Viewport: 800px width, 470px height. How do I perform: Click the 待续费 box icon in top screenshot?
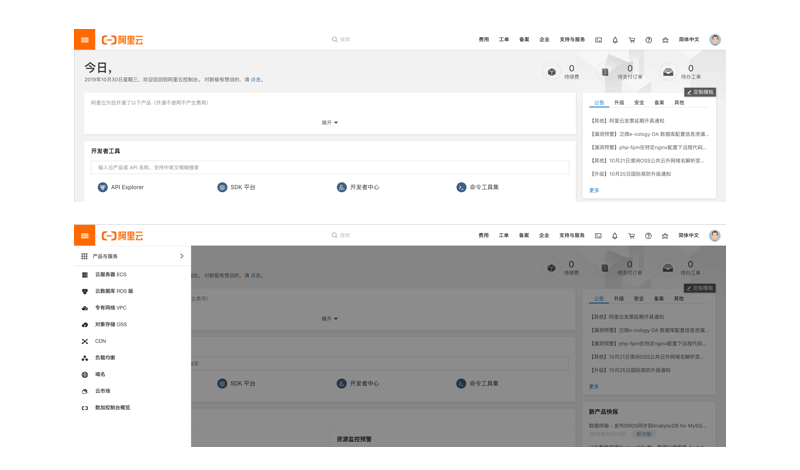[552, 72]
